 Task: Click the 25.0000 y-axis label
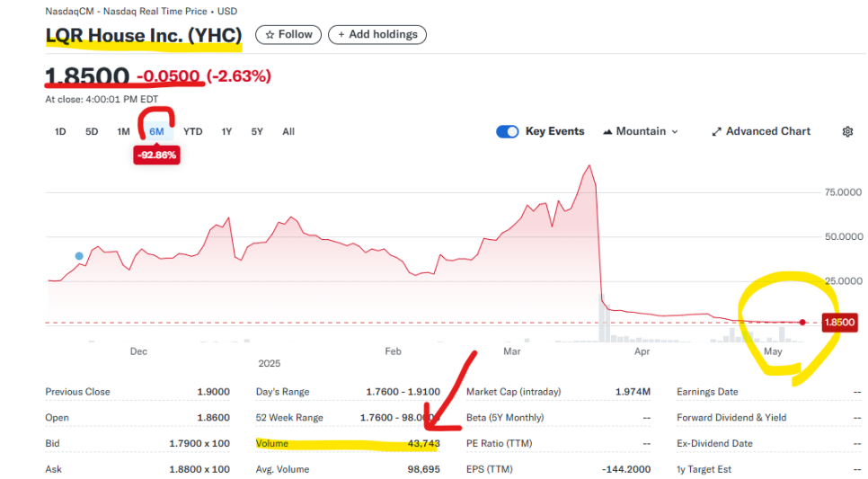(x=843, y=280)
